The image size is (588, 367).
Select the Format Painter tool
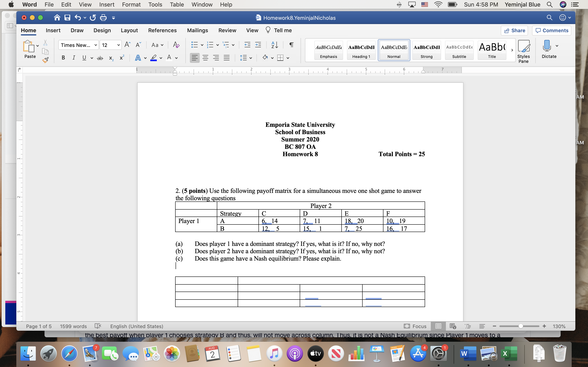click(x=45, y=60)
